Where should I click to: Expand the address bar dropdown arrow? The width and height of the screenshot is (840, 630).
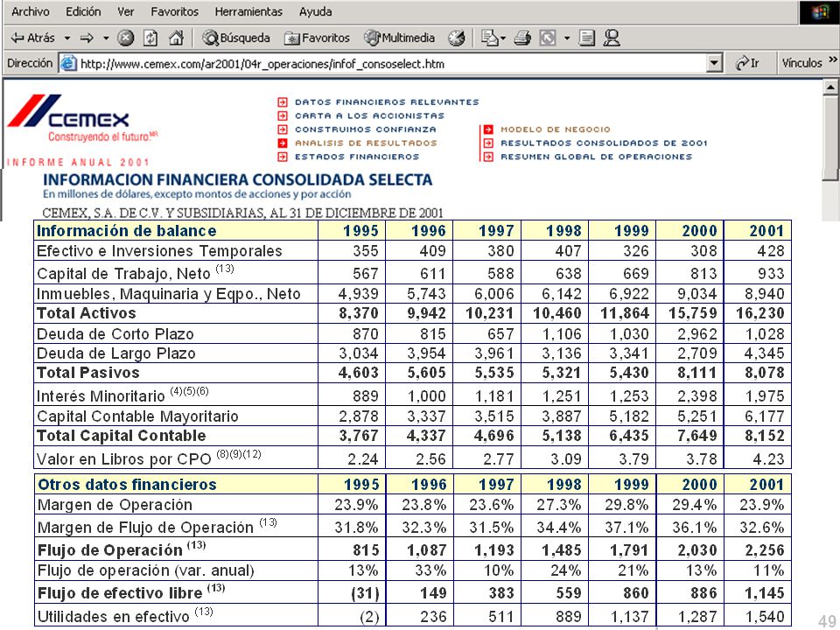[713, 63]
